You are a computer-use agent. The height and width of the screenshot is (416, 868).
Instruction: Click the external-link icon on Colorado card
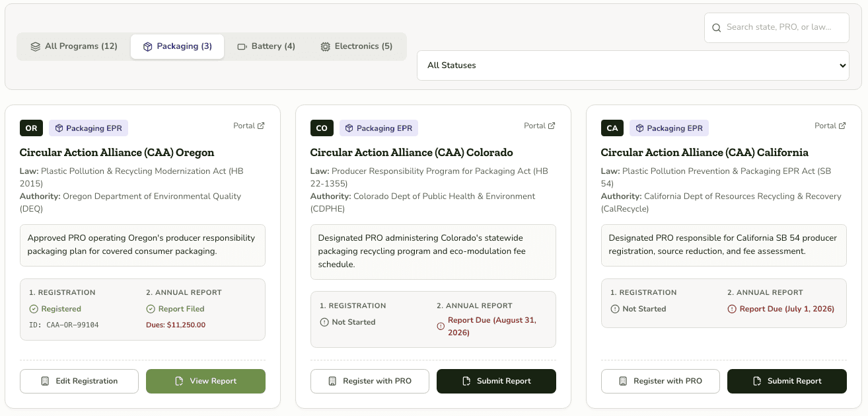(552, 126)
